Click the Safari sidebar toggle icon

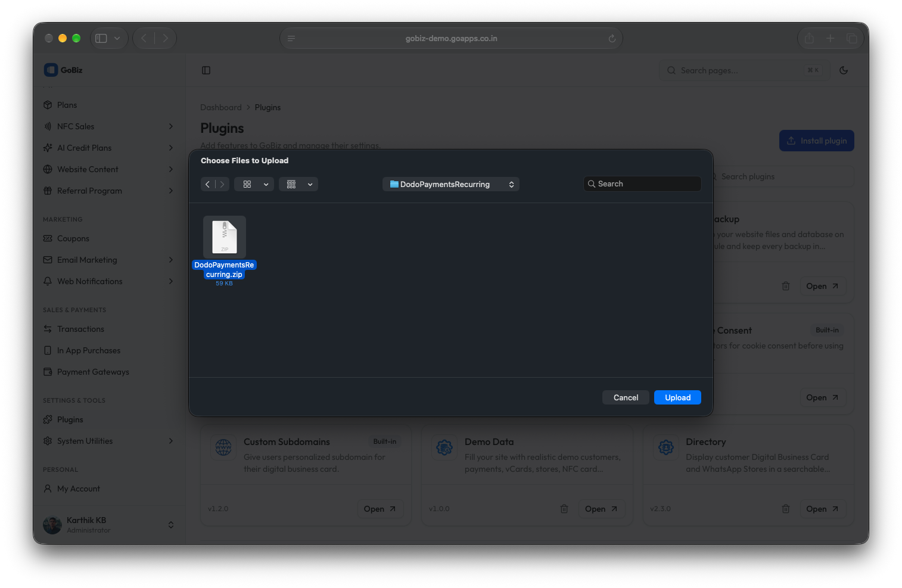101,38
